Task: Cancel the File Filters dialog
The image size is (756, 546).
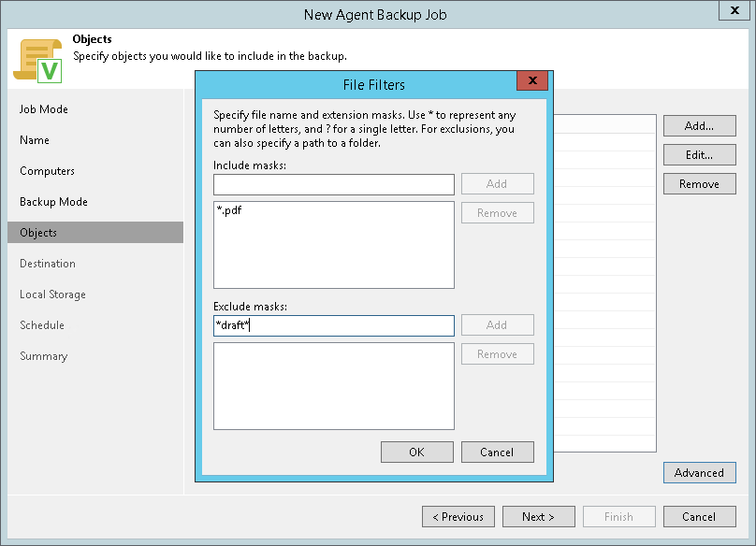Action: pos(497,453)
